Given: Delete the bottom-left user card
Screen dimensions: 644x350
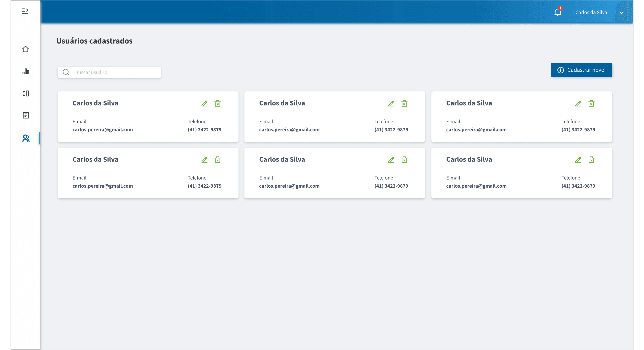Looking at the screenshot, I should point(217,160).
